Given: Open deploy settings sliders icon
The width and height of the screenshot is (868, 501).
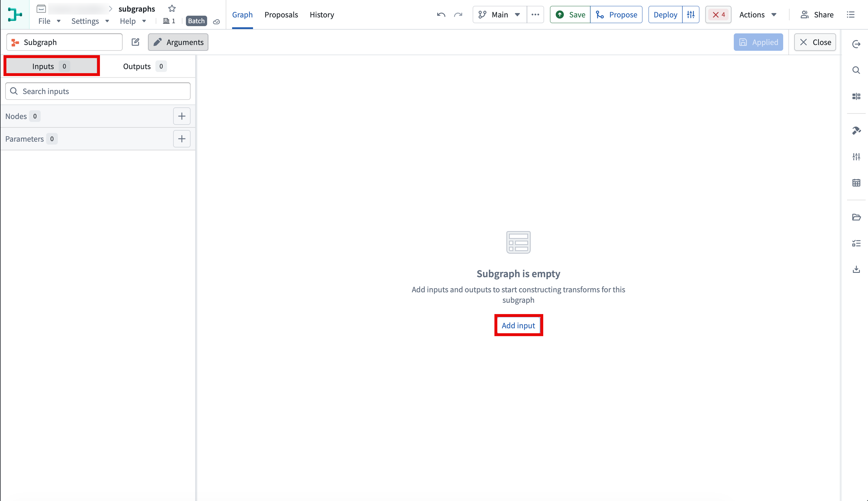Looking at the screenshot, I should coord(691,15).
